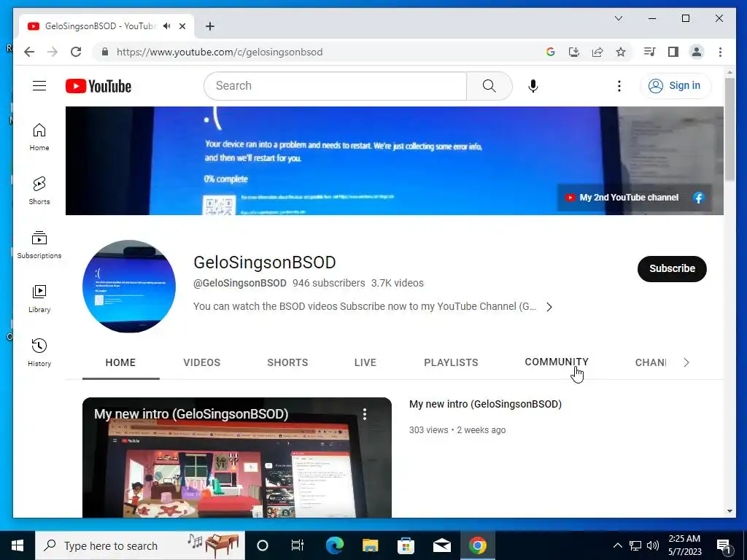The image size is (747, 560).
Task: Open Cortana circle icon on taskbar
Action: coord(262,545)
